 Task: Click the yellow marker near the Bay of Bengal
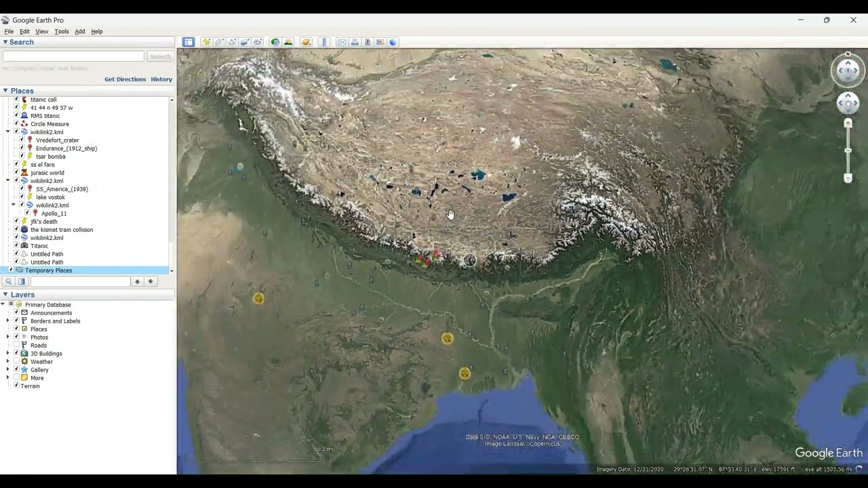[465, 373]
